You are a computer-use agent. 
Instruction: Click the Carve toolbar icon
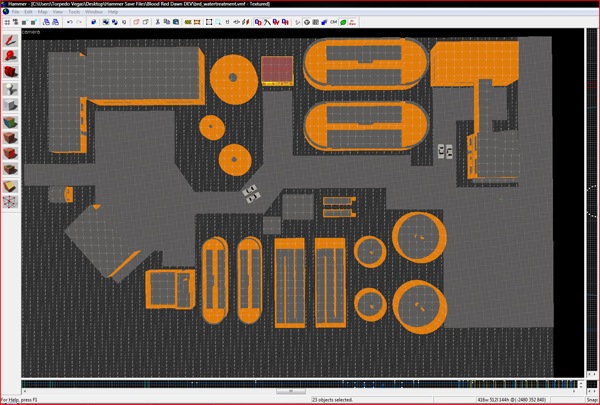[x=93, y=22]
